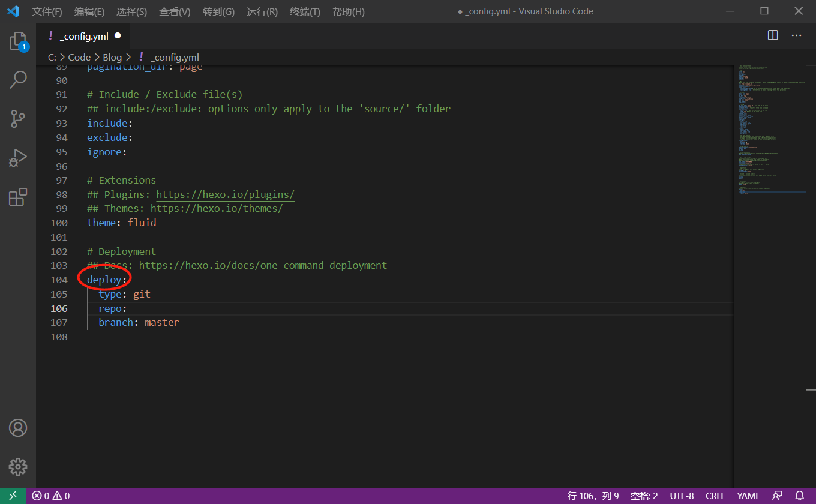
Task: Open the 编辑(E) menu
Action: point(89,11)
